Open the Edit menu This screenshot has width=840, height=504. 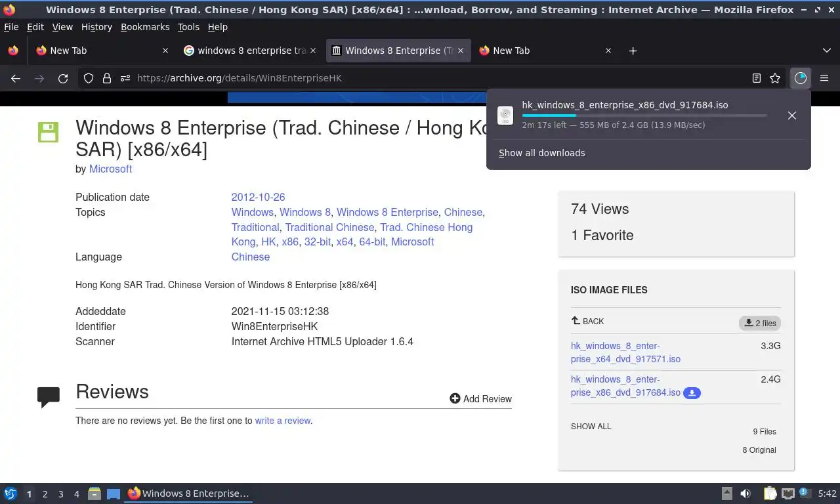tap(35, 27)
